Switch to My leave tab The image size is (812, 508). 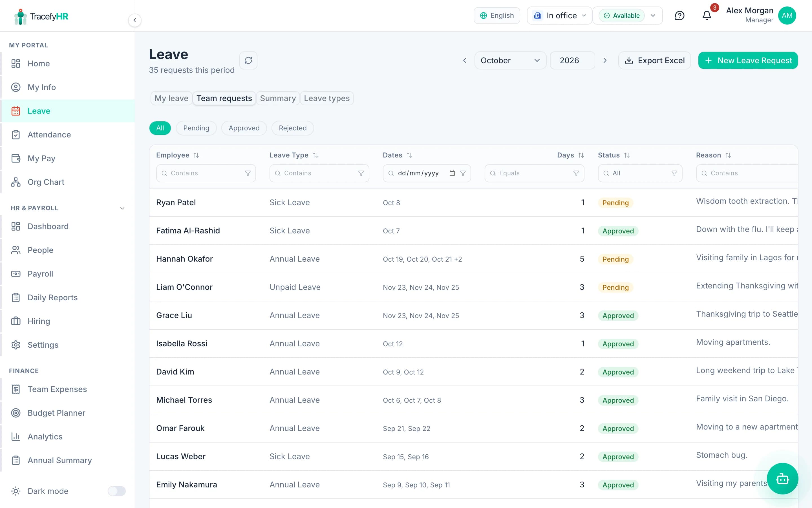171,98
